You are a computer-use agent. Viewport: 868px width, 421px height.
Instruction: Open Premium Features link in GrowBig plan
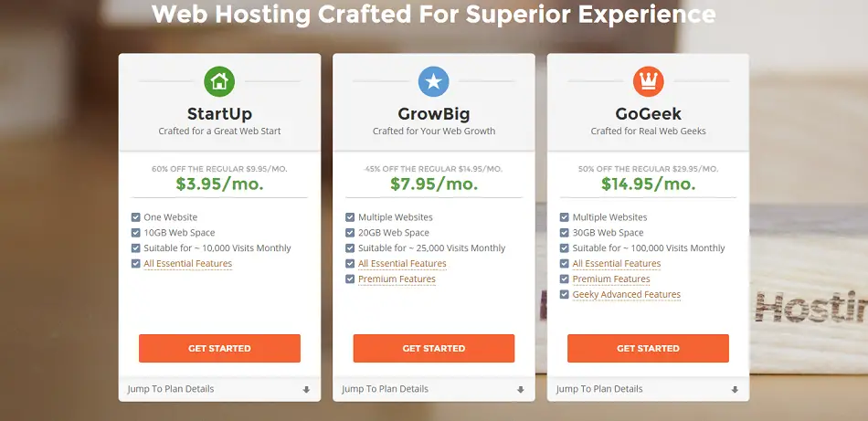397,279
